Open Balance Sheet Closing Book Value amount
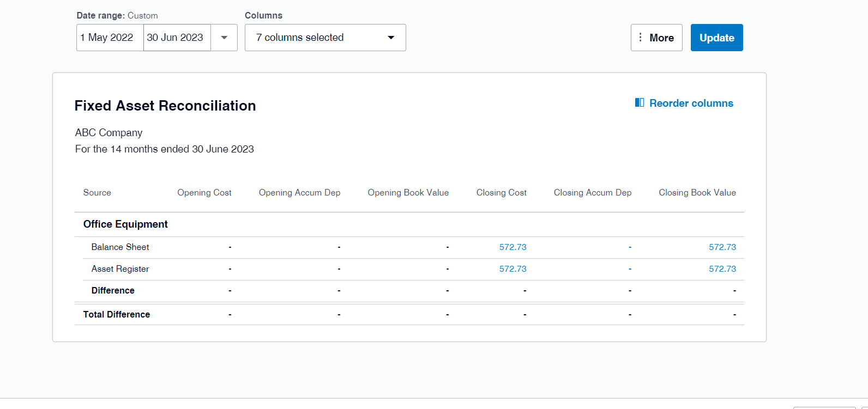 722,247
